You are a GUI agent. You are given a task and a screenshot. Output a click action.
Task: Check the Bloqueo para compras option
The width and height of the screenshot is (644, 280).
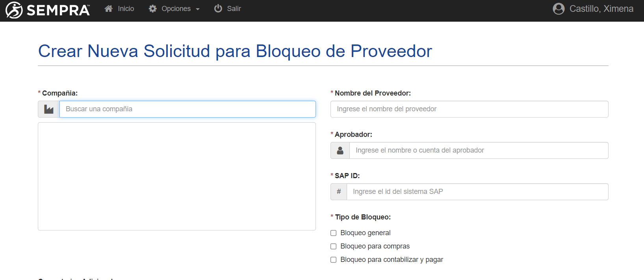[334, 247]
